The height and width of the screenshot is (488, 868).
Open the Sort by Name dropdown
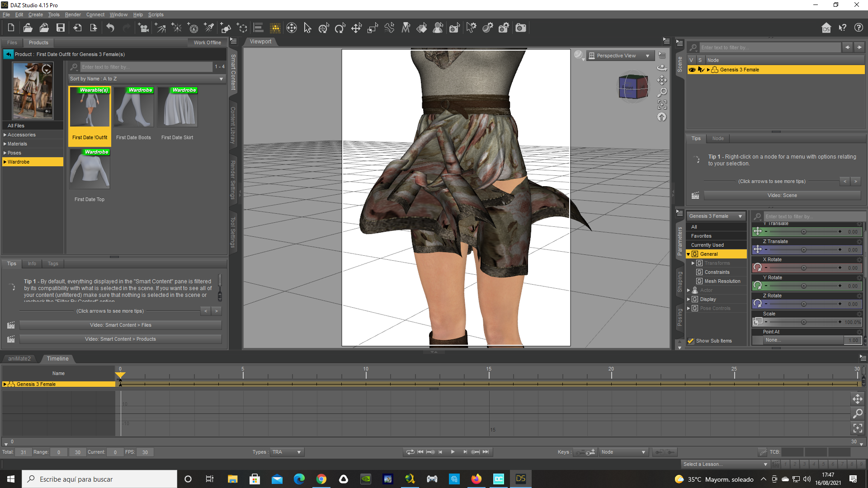(x=147, y=79)
